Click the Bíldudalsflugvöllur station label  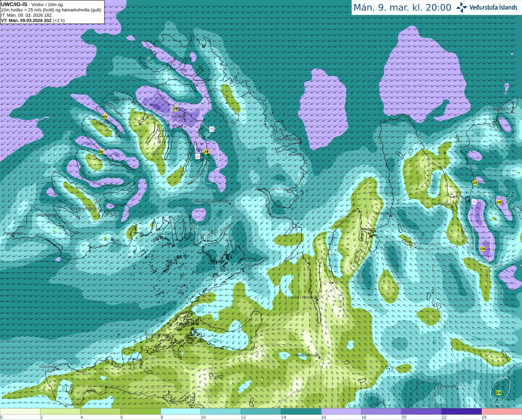coord(85,208)
